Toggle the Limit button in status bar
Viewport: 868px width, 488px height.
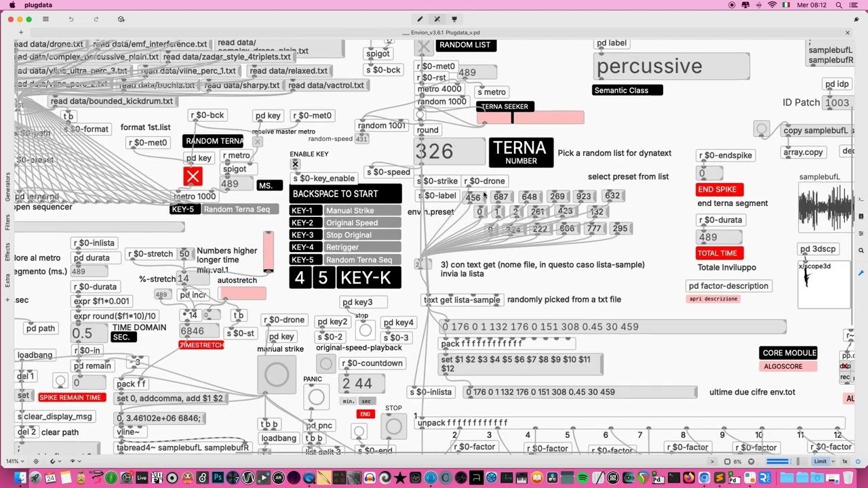tap(821, 462)
